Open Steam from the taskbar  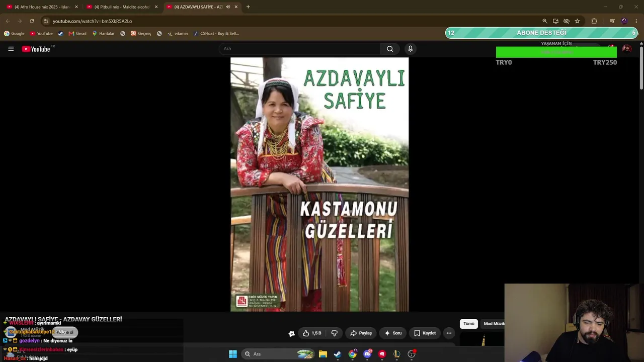click(338, 354)
